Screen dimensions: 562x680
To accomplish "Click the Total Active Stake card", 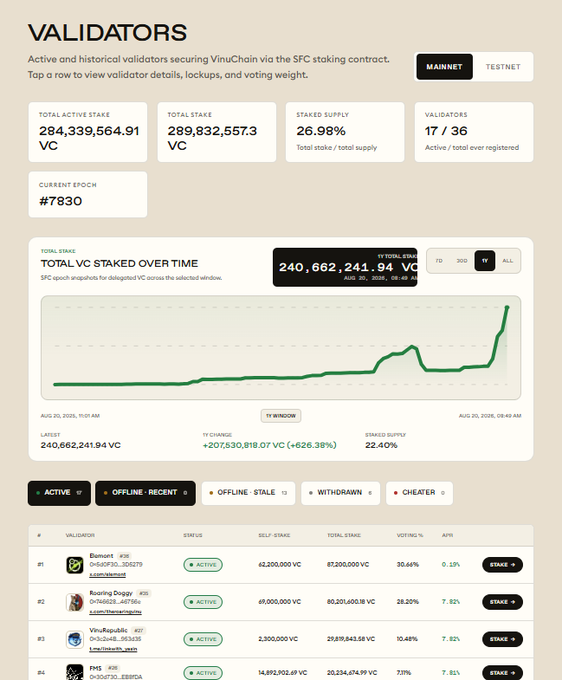I will click(x=88, y=132).
